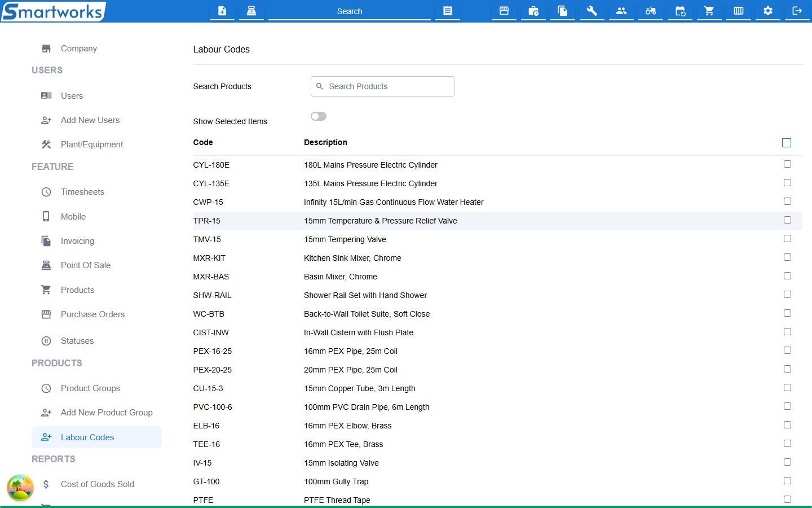The width and height of the screenshot is (812, 508).
Task: Open the barcode columns icon
Action: [739, 11]
